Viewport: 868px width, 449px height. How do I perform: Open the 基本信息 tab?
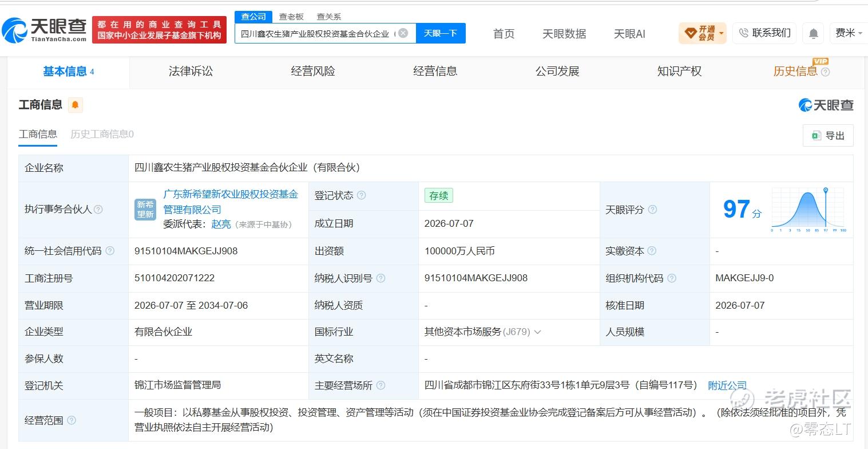click(x=68, y=72)
